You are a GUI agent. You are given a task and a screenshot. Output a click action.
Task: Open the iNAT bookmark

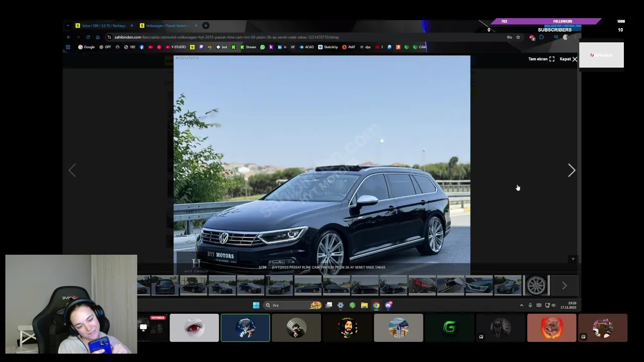pyautogui.click(x=349, y=47)
